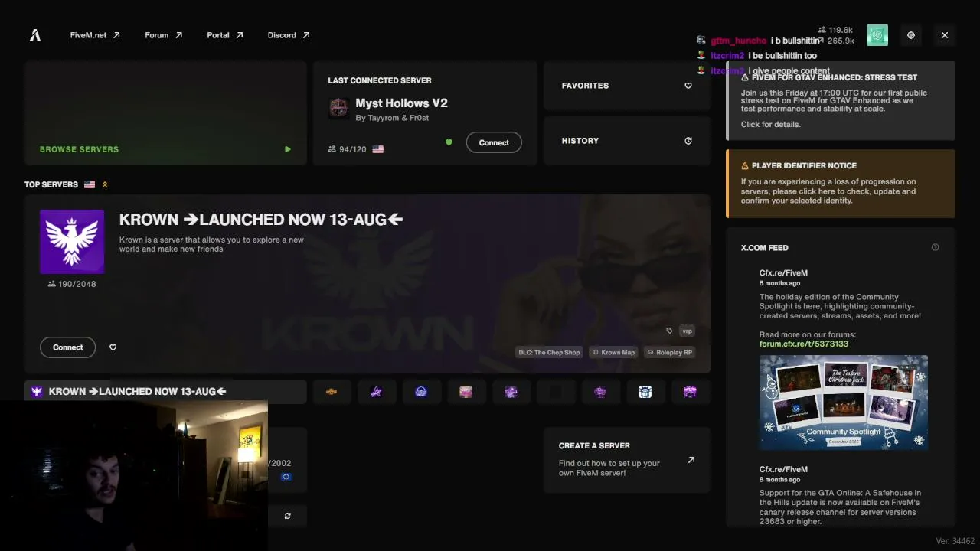Toggle the green favorite heart for Myst Hollows V2
Viewport: 980px width, 551px height.
[x=449, y=142]
